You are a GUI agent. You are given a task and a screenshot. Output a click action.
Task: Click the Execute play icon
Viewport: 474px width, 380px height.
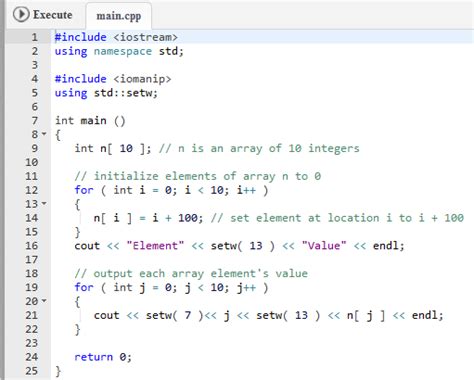point(21,14)
